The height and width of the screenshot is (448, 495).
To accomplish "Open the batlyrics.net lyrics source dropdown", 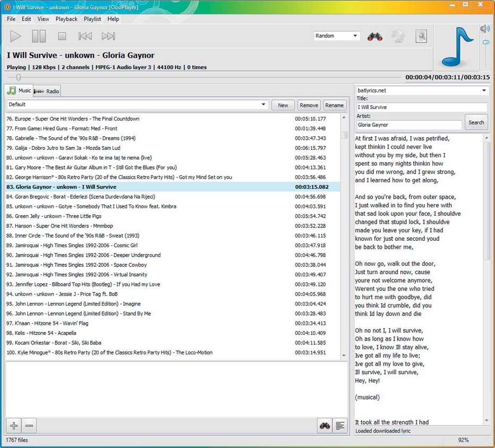I will click(422, 90).
